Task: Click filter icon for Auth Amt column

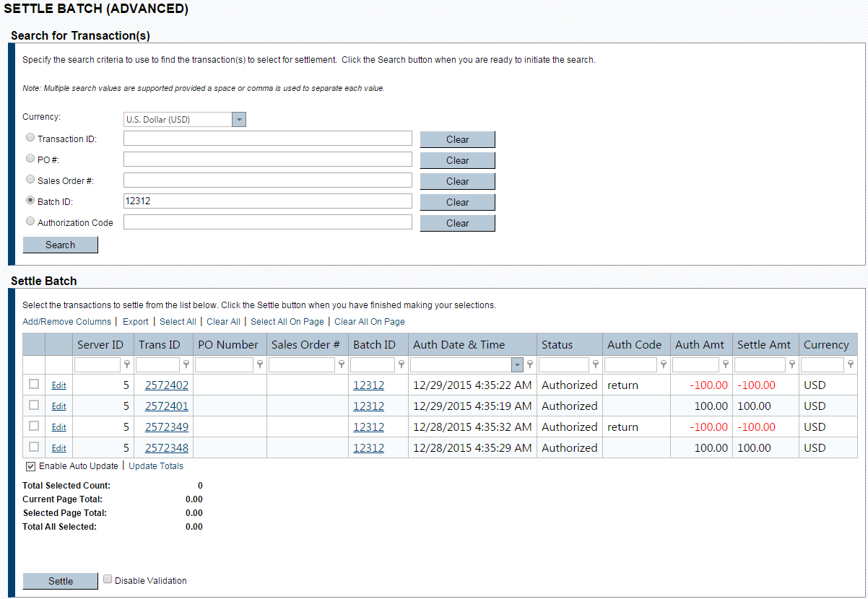Action: (x=726, y=365)
